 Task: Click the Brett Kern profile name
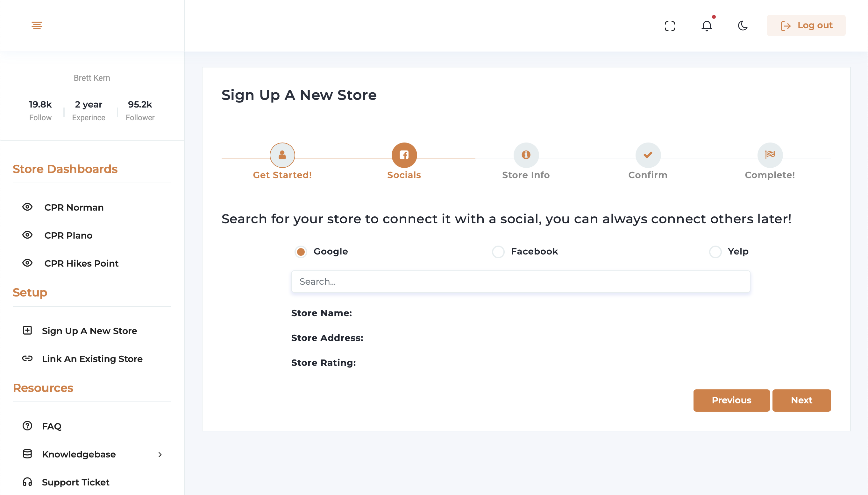92,78
